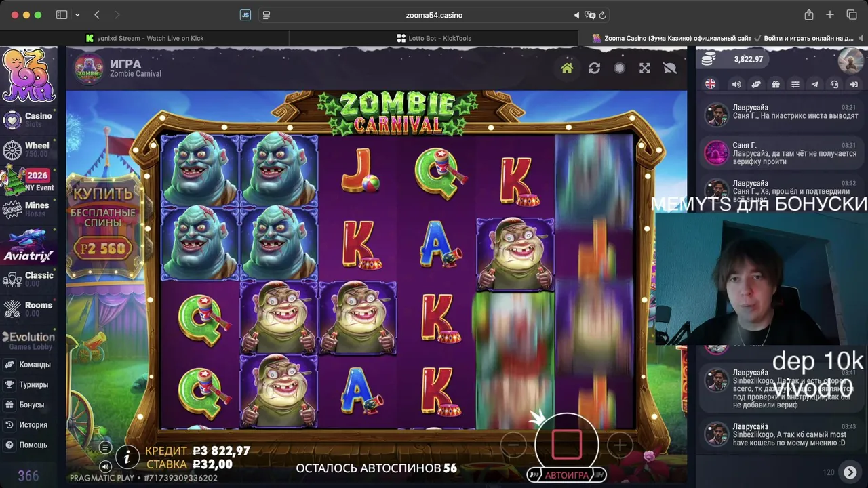Screen dimensions: 868x488
Task: Expand the tab group dropdown arrow
Action: coord(77,15)
